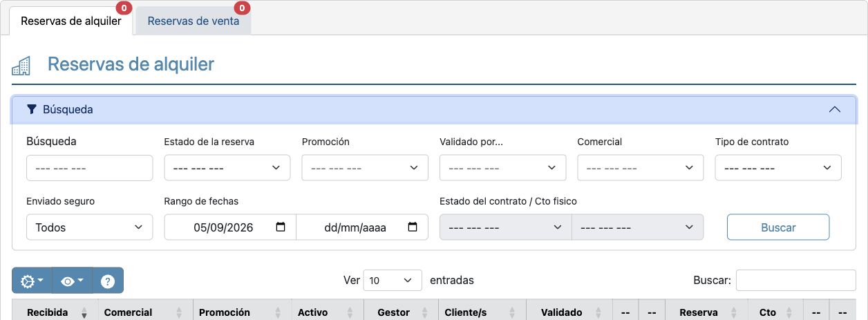868x320 pixels.
Task: Click the Reservas de alquiler heading
Action: click(131, 64)
